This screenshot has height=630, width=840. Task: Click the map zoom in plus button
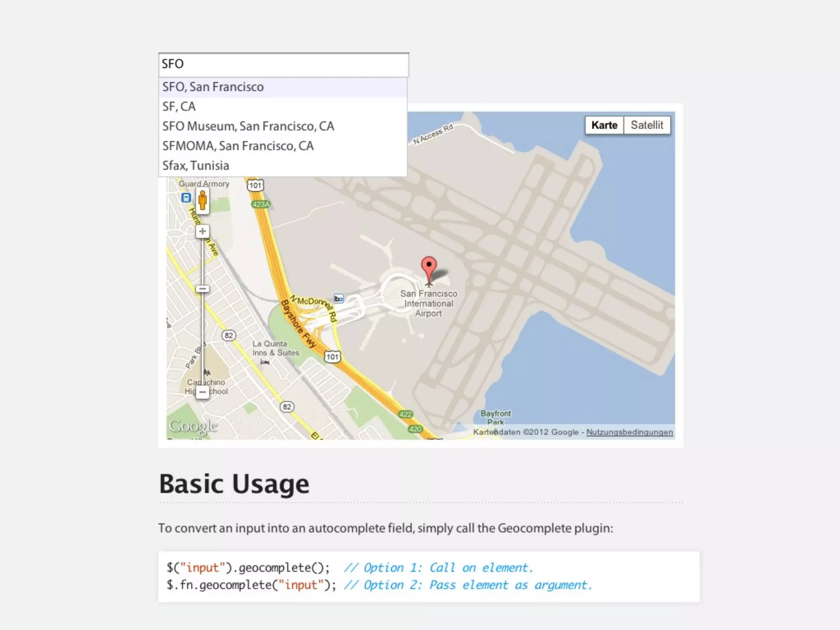202,231
